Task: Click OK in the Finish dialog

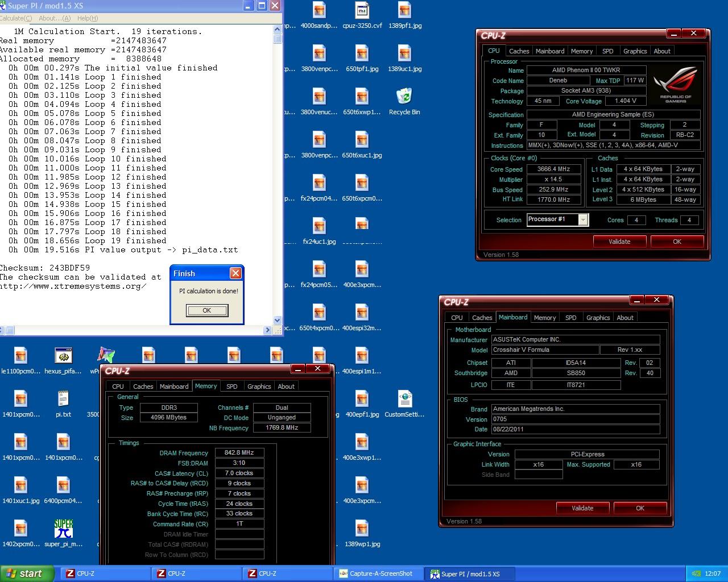Action: [x=207, y=310]
